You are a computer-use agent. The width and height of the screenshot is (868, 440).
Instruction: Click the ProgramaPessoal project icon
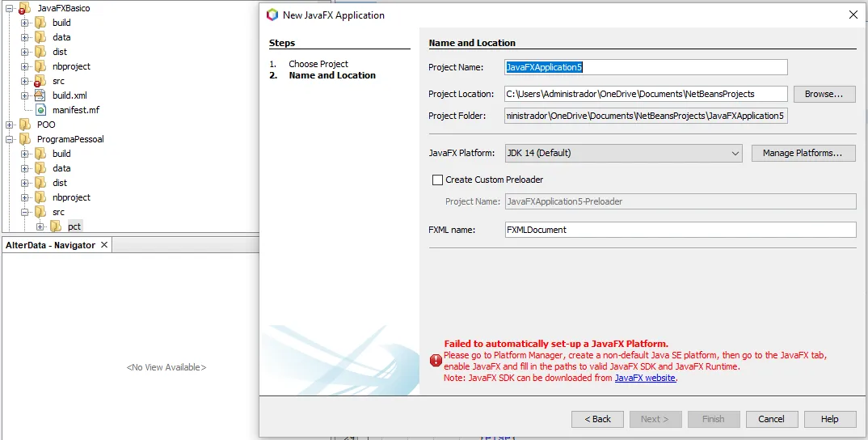click(x=25, y=139)
